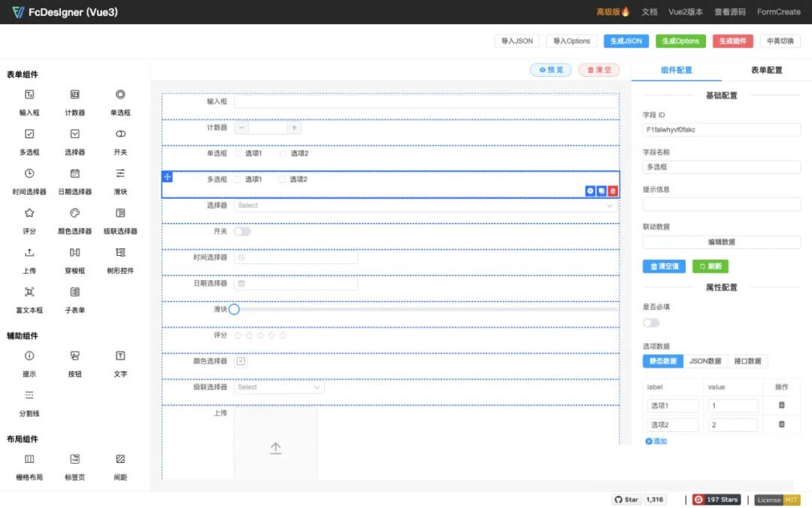Click the 预览 preview button
The width and height of the screenshot is (812, 508).
(x=550, y=70)
